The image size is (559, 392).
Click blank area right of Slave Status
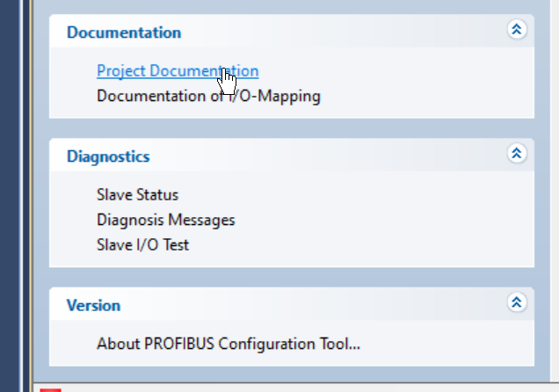point(357,195)
